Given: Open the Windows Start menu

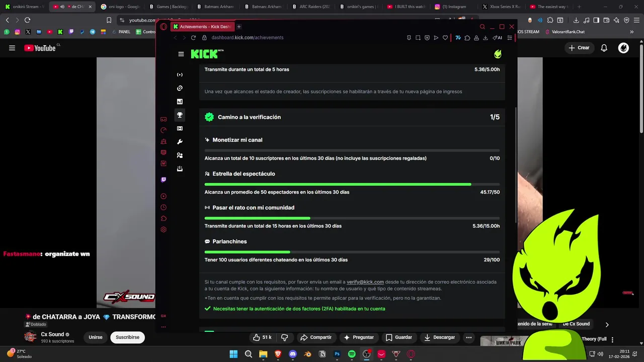Looking at the screenshot, I should [x=233, y=354].
